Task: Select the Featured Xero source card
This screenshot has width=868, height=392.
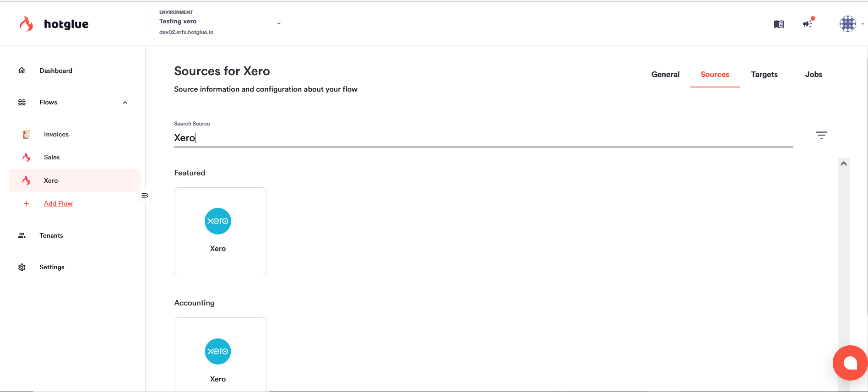Action: [x=220, y=231]
